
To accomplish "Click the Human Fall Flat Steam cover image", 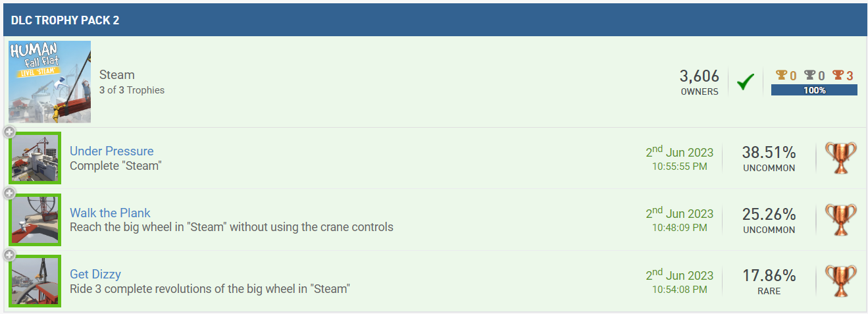I will click(50, 82).
